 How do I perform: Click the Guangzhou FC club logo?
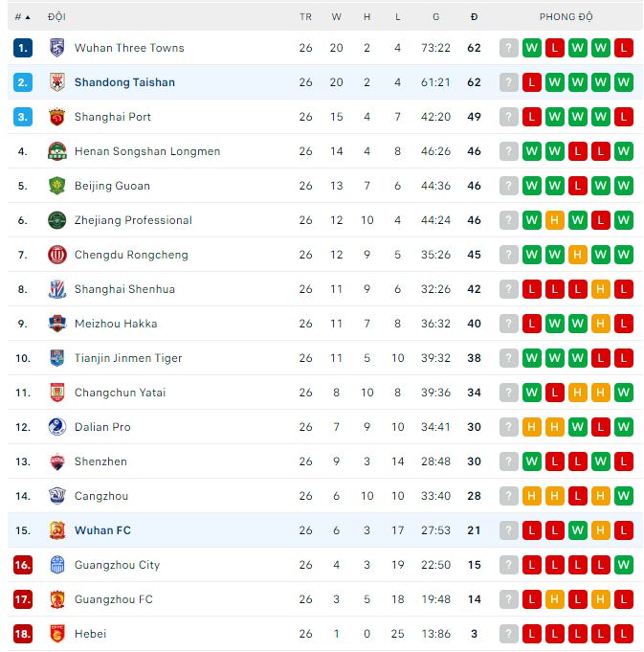coord(56,599)
